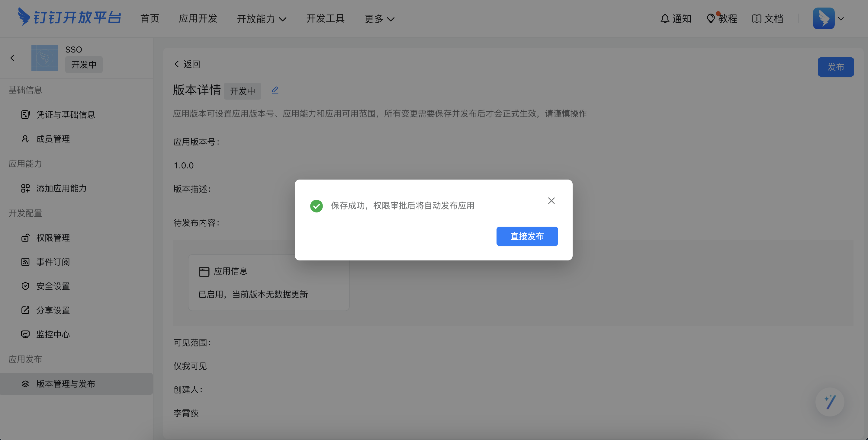This screenshot has height=440, width=868.
Task: Click the 权限管理 lock icon
Action: [25, 238]
